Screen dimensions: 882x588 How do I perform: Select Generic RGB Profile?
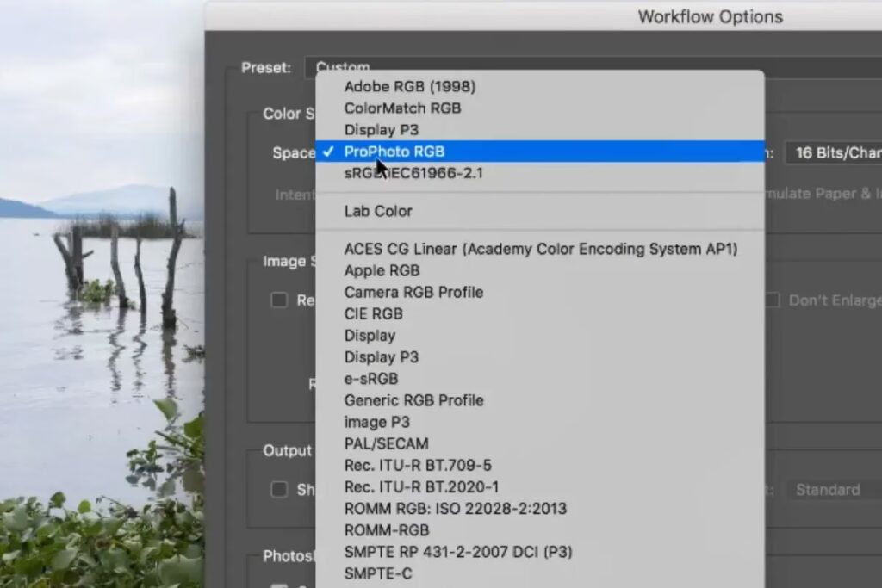[x=413, y=400]
